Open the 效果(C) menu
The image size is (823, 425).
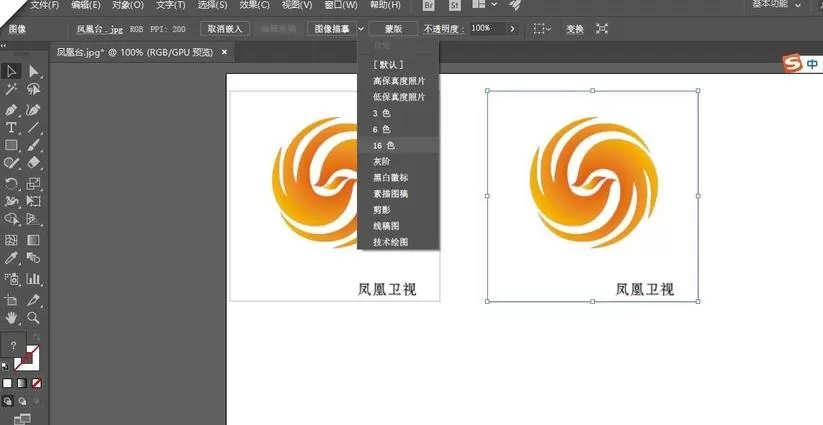(255, 5)
